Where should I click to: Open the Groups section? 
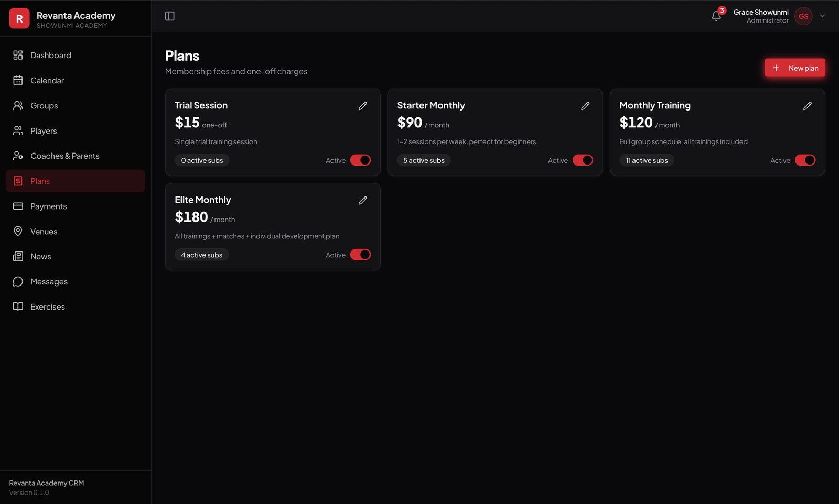(76, 105)
